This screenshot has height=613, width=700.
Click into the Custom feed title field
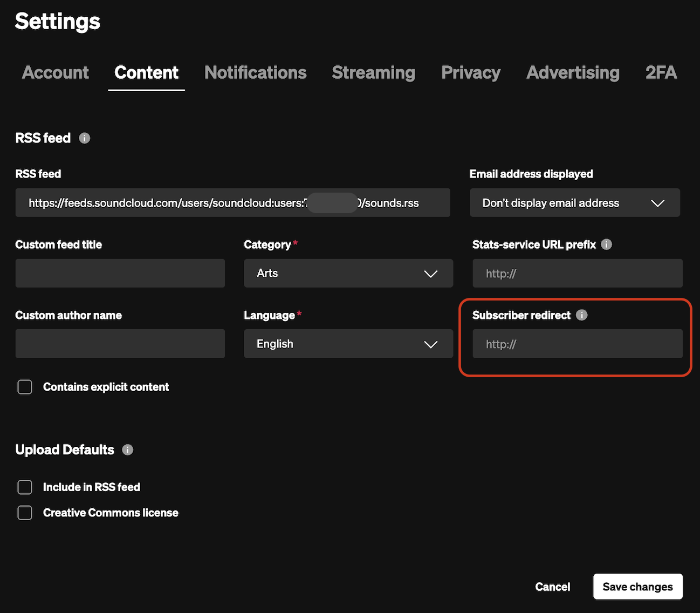pos(120,274)
